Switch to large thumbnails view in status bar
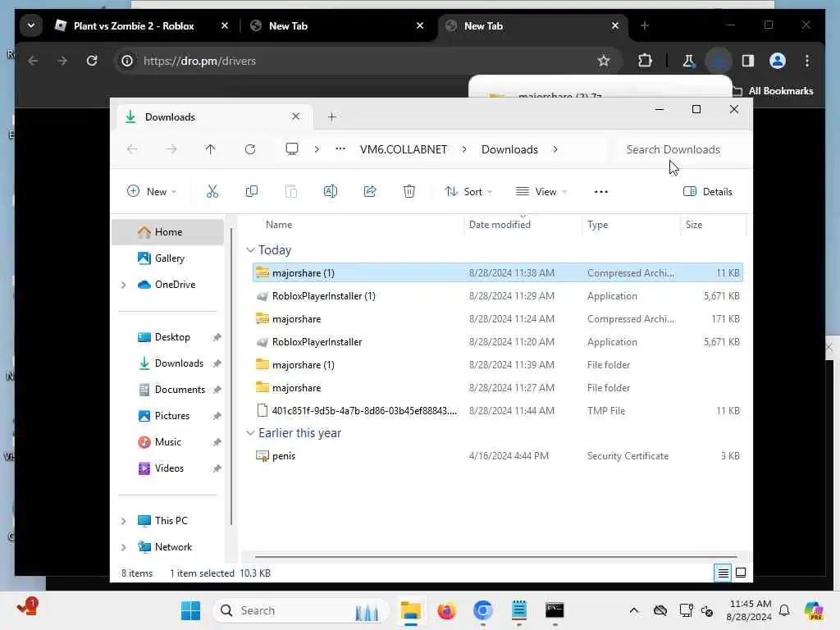Image resolution: width=840 pixels, height=630 pixels. 741,573
